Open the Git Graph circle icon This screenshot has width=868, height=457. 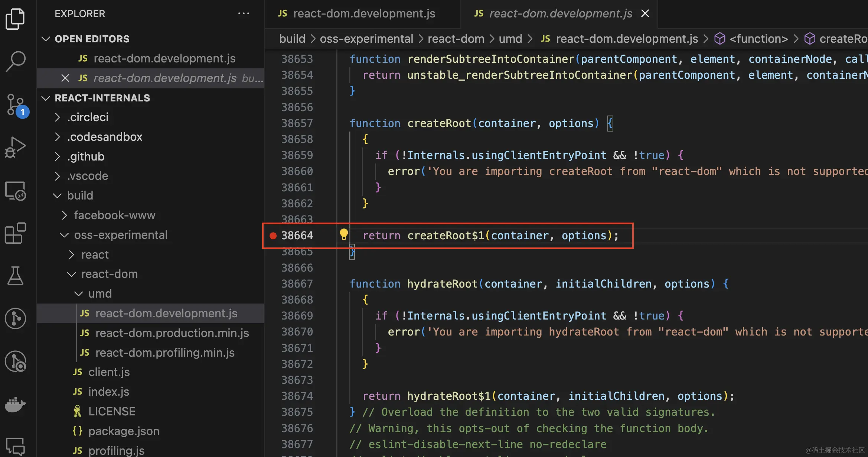15,318
